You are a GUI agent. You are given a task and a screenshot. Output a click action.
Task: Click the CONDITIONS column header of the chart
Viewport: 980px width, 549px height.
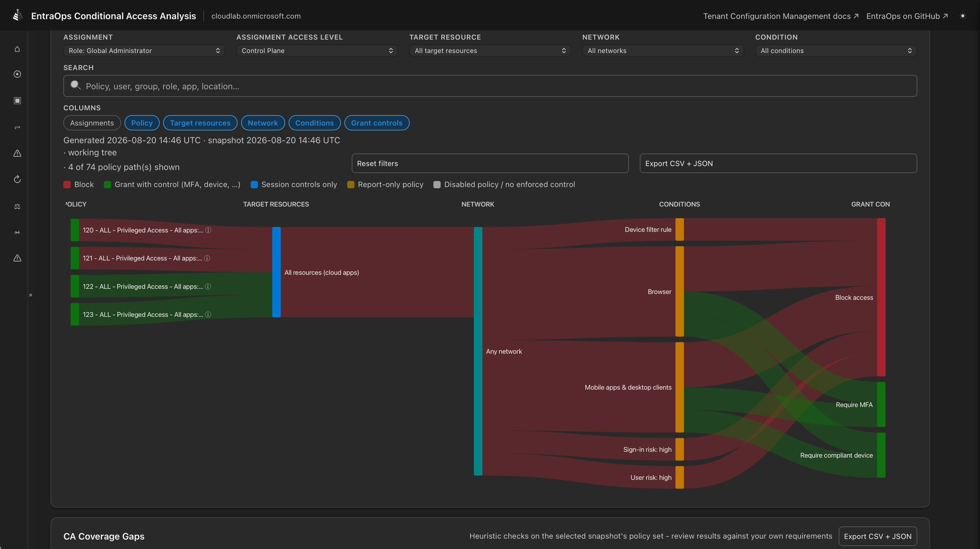[x=679, y=204]
